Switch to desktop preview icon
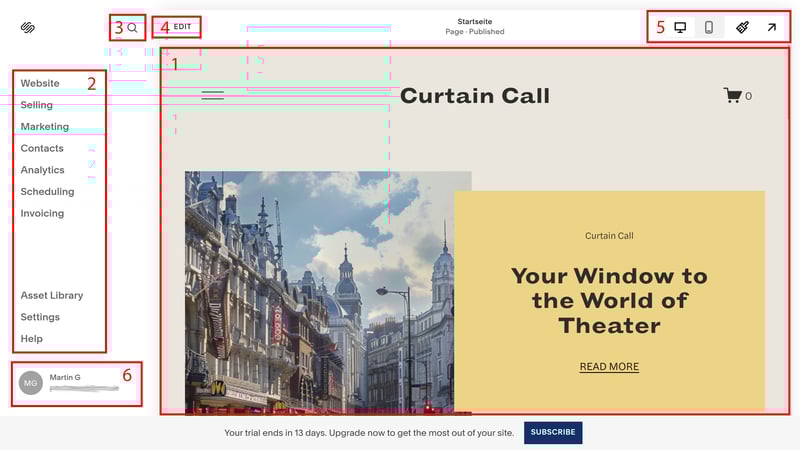Viewport: 800px width, 450px height. point(680,27)
